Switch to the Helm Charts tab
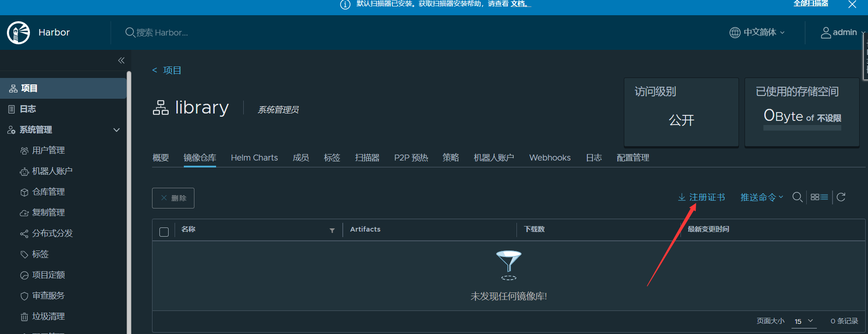 tap(254, 158)
